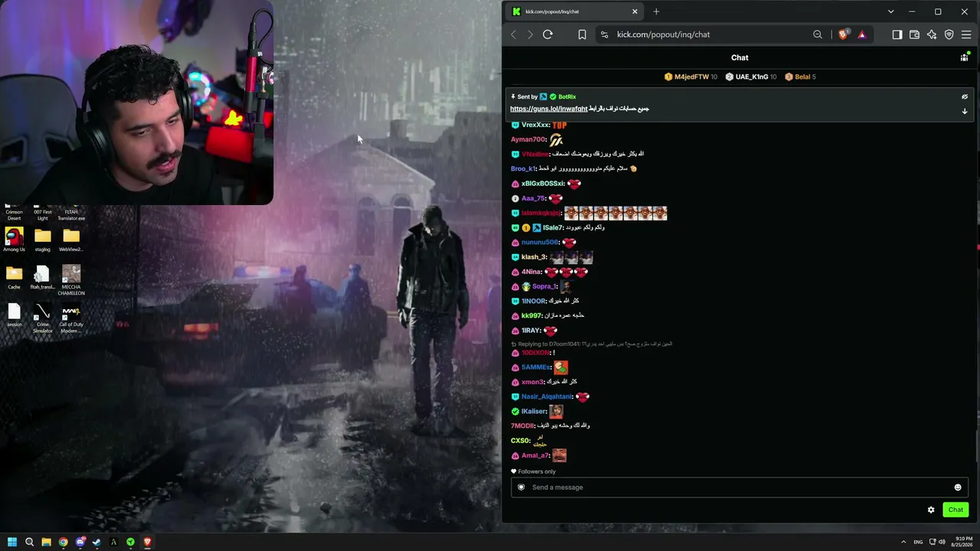Reload the Kick chat page
This screenshot has width=980, height=551.
(547, 34)
